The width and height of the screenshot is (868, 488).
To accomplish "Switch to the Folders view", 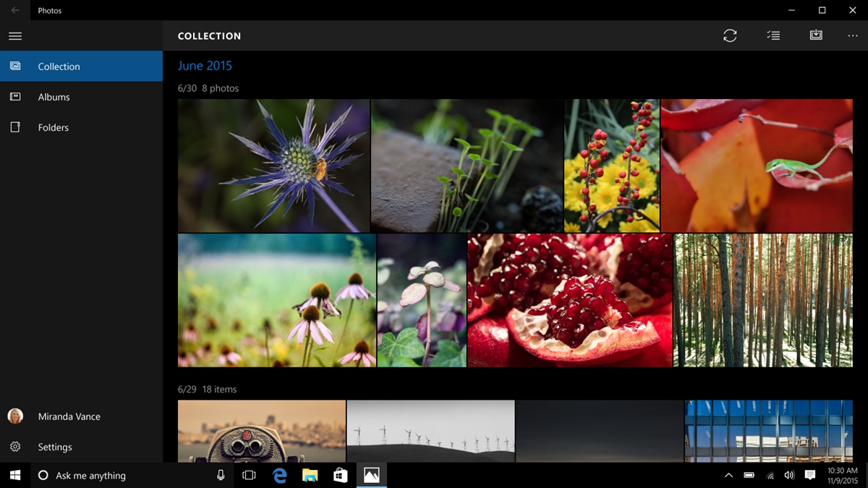I will point(53,127).
